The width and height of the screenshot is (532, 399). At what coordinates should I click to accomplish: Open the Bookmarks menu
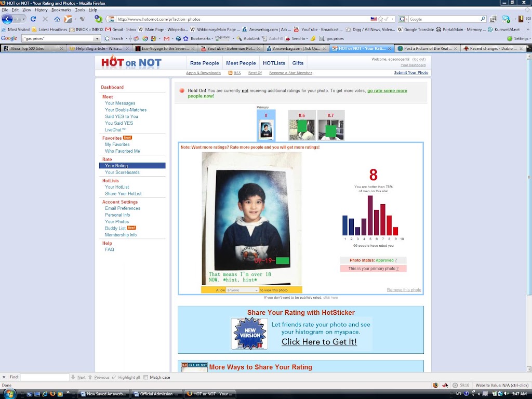click(x=61, y=10)
